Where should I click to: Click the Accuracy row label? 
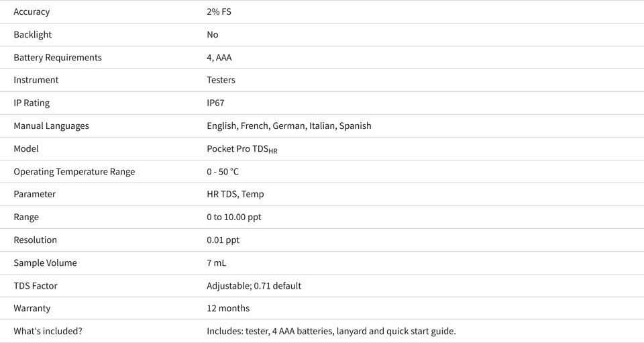coord(32,11)
